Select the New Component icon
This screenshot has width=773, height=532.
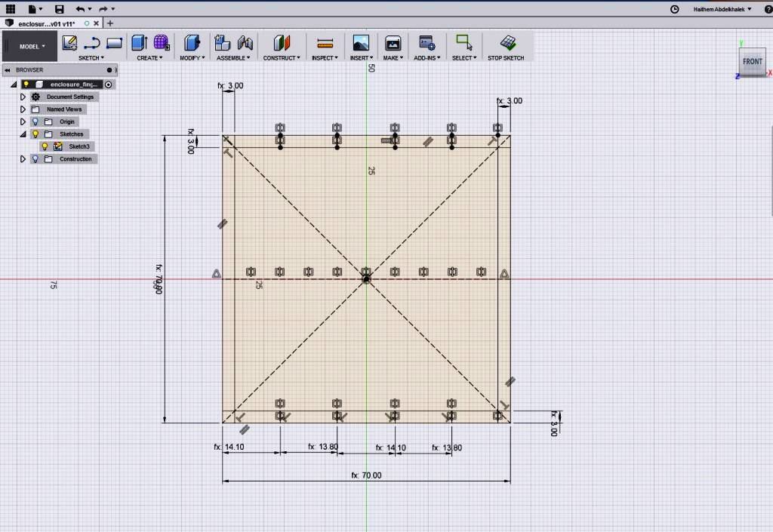pos(223,43)
